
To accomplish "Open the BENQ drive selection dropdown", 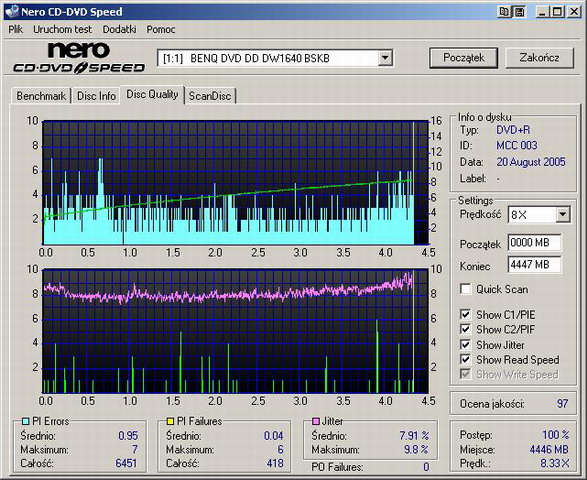I will coord(385,58).
